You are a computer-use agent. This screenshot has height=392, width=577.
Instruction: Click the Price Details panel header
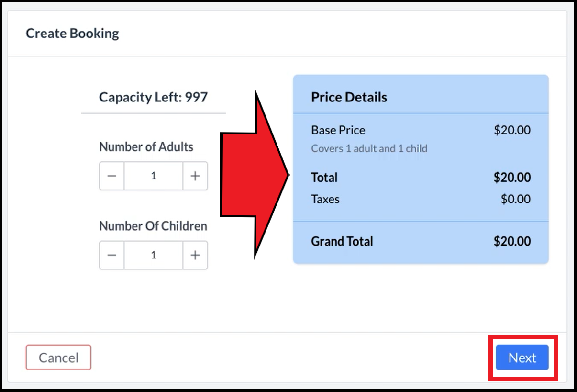pyautogui.click(x=349, y=97)
